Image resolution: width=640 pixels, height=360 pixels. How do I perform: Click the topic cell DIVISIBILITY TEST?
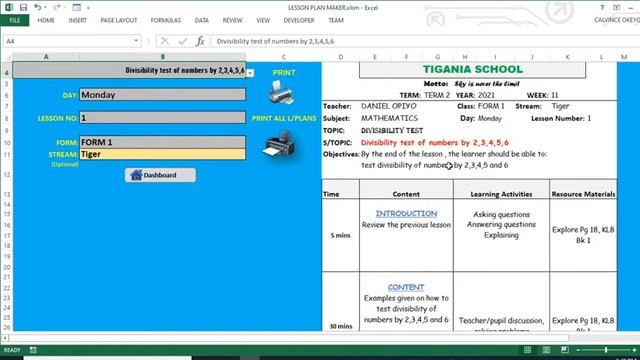pyautogui.click(x=392, y=131)
